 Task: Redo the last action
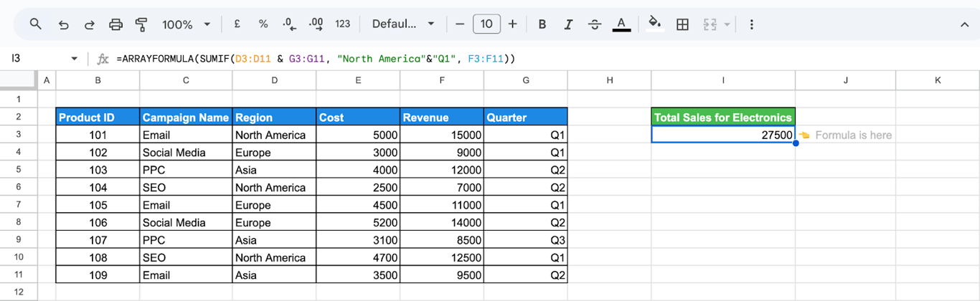tap(90, 24)
